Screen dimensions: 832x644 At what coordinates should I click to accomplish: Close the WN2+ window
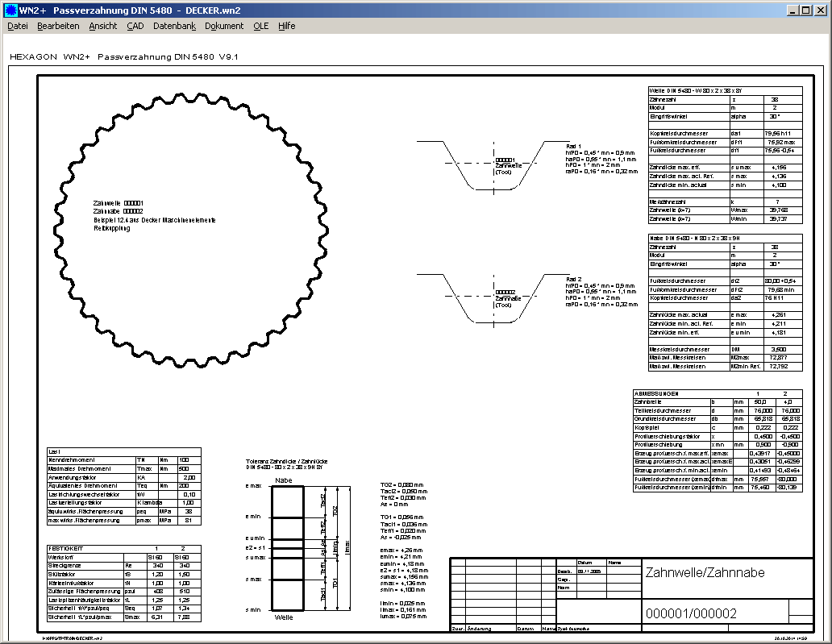tap(821, 10)
